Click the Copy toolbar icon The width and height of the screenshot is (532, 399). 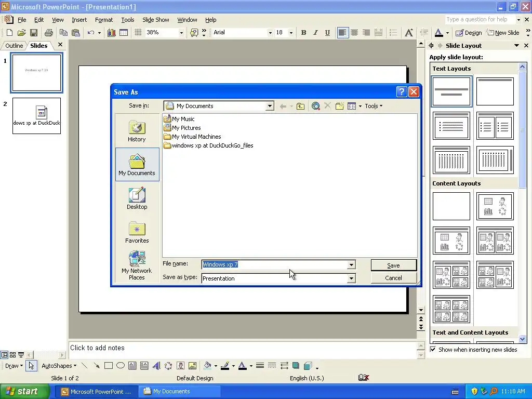click(x=63, y=33)
